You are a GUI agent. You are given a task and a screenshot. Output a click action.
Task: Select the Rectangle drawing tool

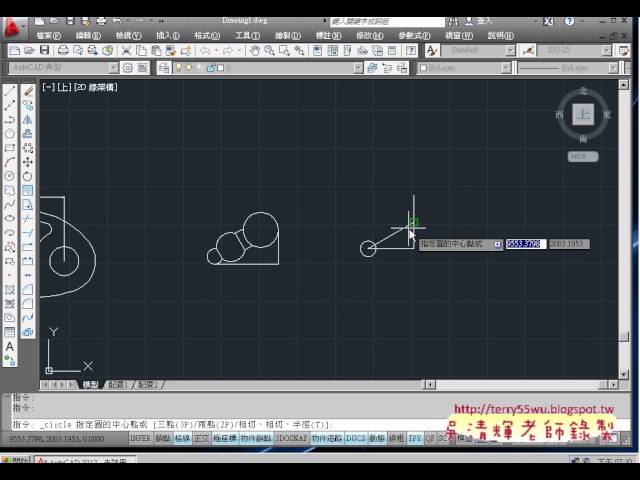[x=9, y=147]
